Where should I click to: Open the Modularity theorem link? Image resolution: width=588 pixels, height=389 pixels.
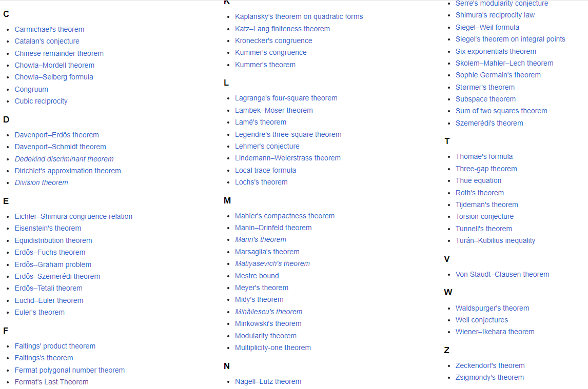265,336
